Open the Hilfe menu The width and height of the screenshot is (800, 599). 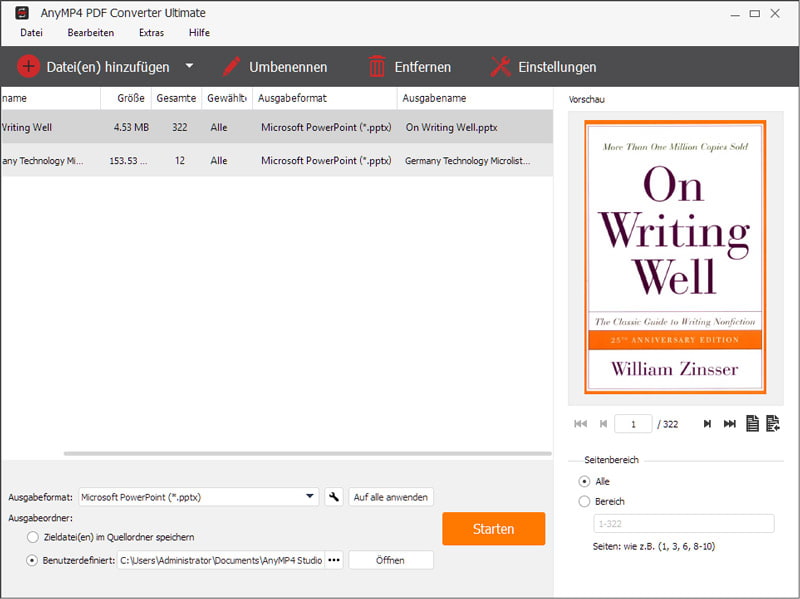click(x=199, y=33)
